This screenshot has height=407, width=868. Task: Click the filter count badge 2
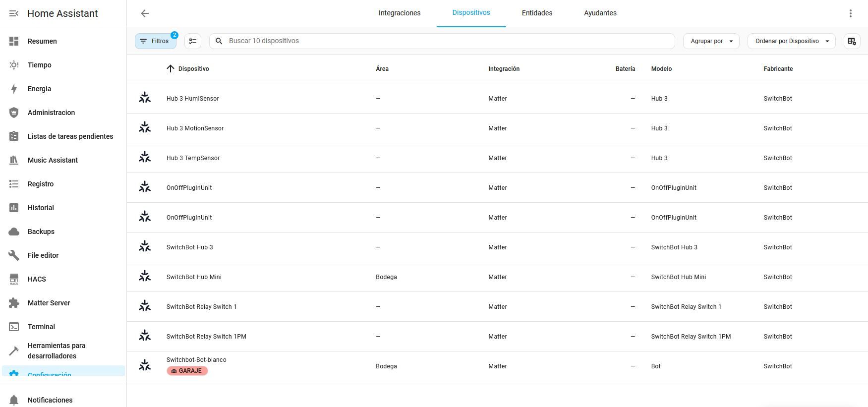[174, 35]
